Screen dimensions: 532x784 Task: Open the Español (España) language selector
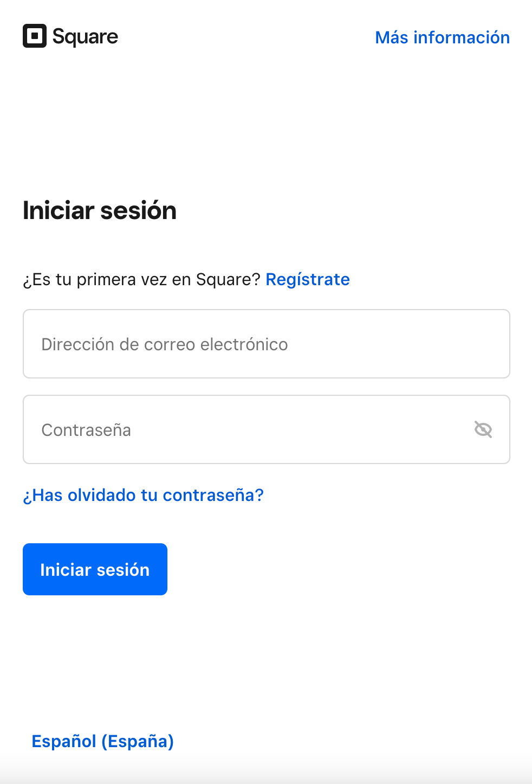[103, 741]
